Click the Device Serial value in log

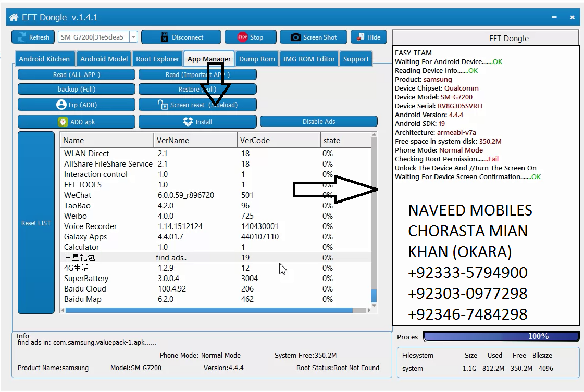click(459, 106)
